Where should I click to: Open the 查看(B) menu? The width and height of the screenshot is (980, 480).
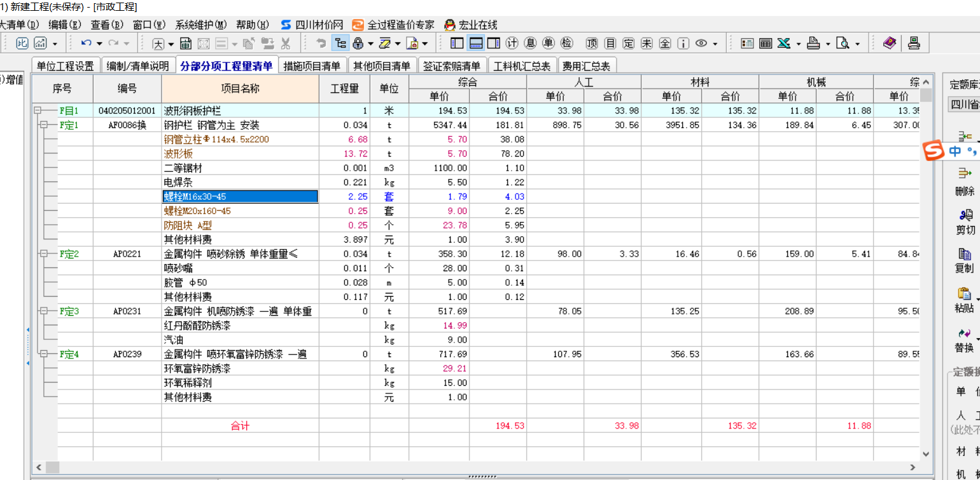pyautogui.click(x=107, y=25)
